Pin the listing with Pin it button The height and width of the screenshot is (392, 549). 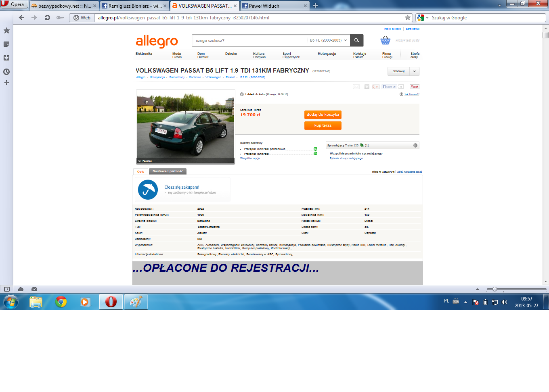pyautogui.click(x=415, y=87)
